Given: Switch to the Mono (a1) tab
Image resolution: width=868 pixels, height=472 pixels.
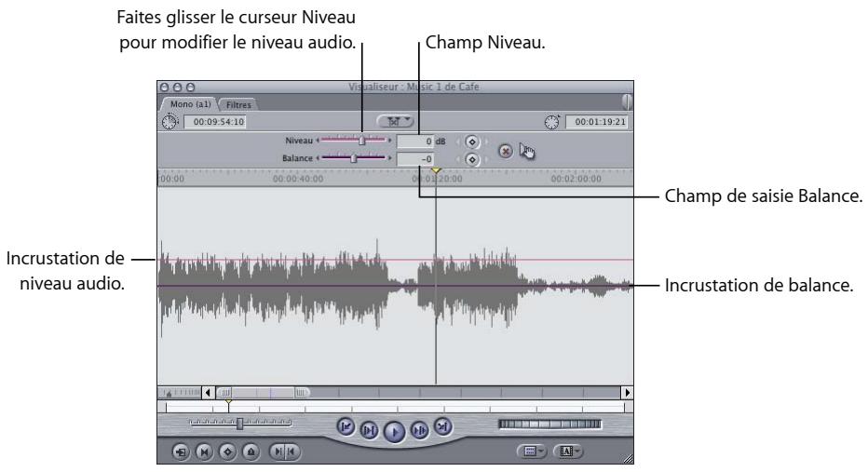Looking at the screenshot, I should (x=190, y=104).
